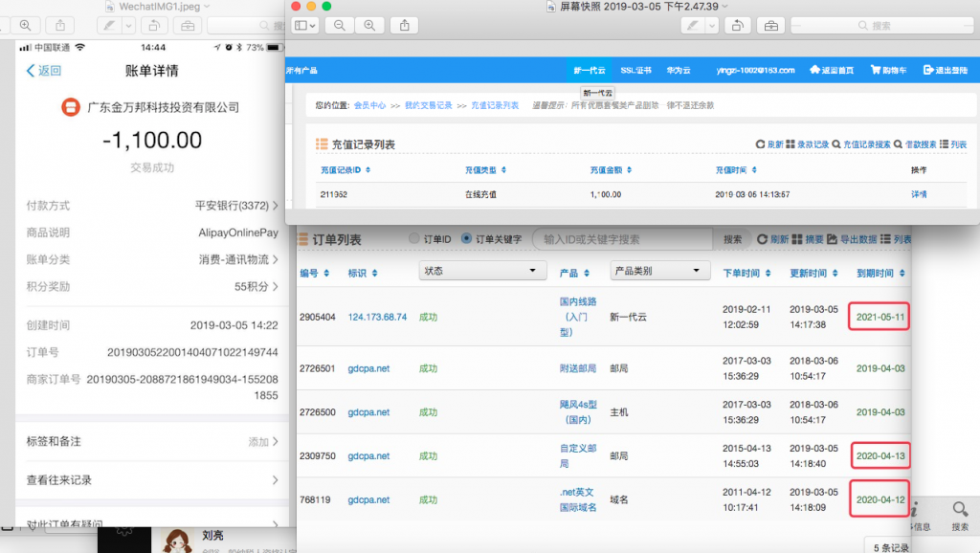Click the share icon in the 屏幕快照 window
This screenshot has width=980, height=553.
404,26
